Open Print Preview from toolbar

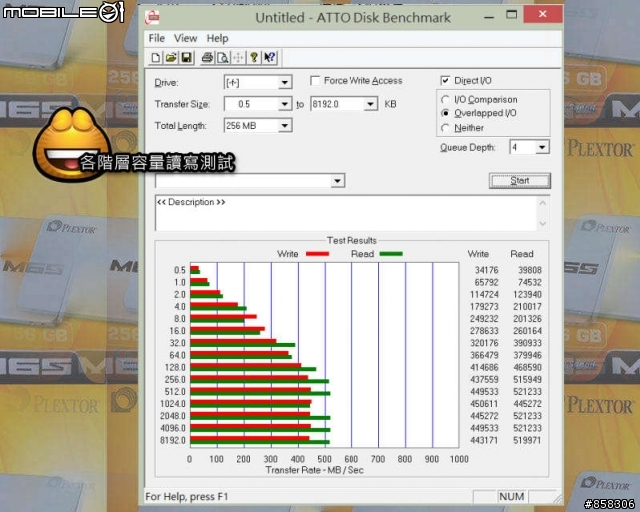(223, 58)
